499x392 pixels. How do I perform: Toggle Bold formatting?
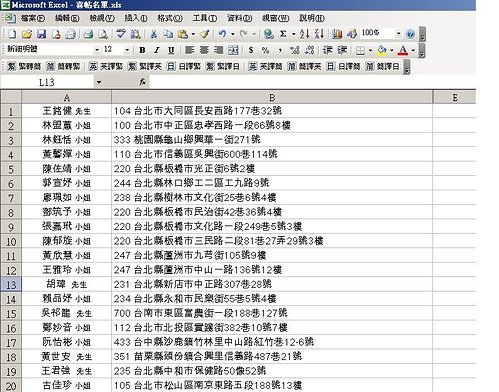[x=142, y=50]
